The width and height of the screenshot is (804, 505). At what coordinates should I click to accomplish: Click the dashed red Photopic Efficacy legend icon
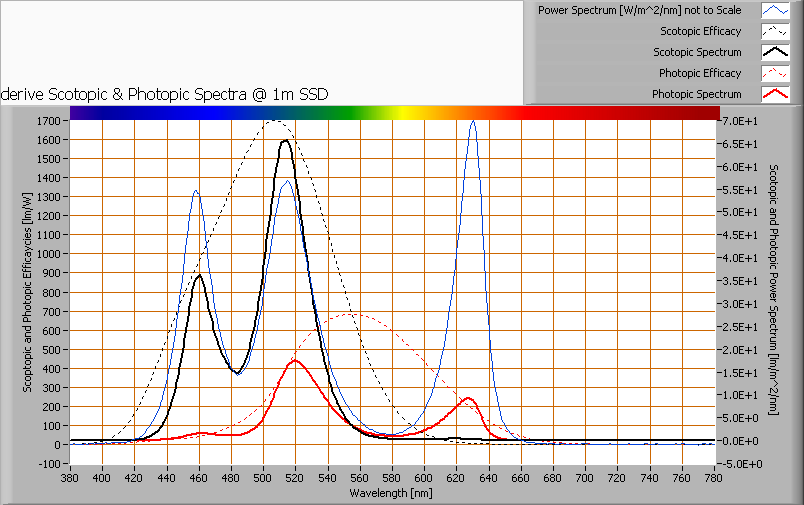click(x=775, y=73)
